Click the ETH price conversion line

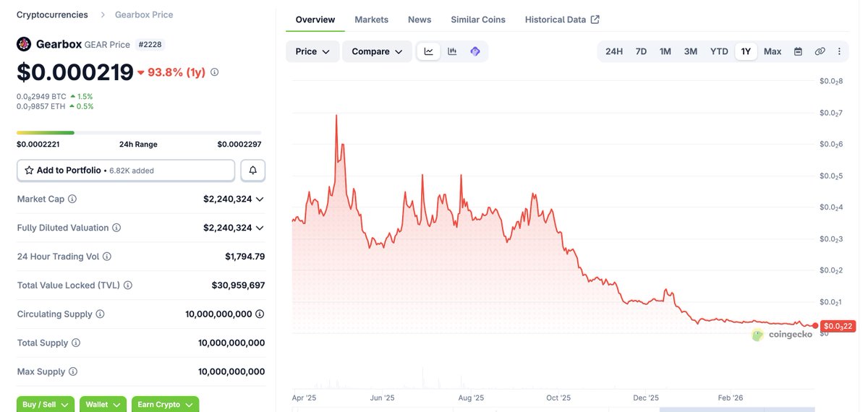coord(55,106)
